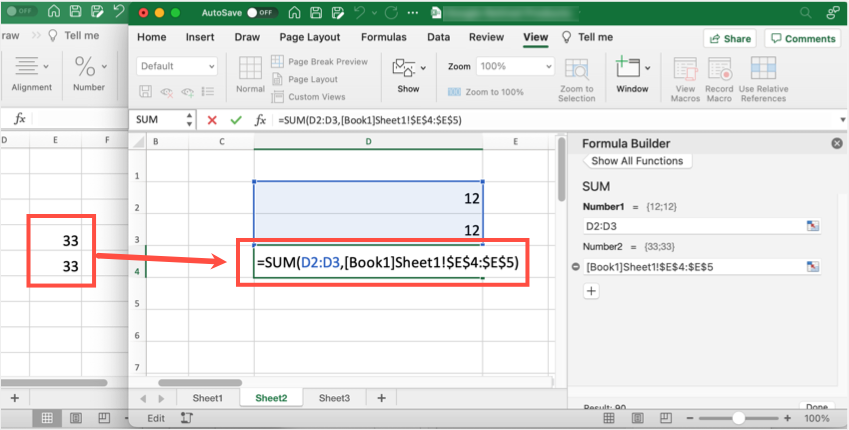Confirm formula with green checkmark
Image resolution: width=849 pixels, height=430 pixels.
[x=236, y=119]
